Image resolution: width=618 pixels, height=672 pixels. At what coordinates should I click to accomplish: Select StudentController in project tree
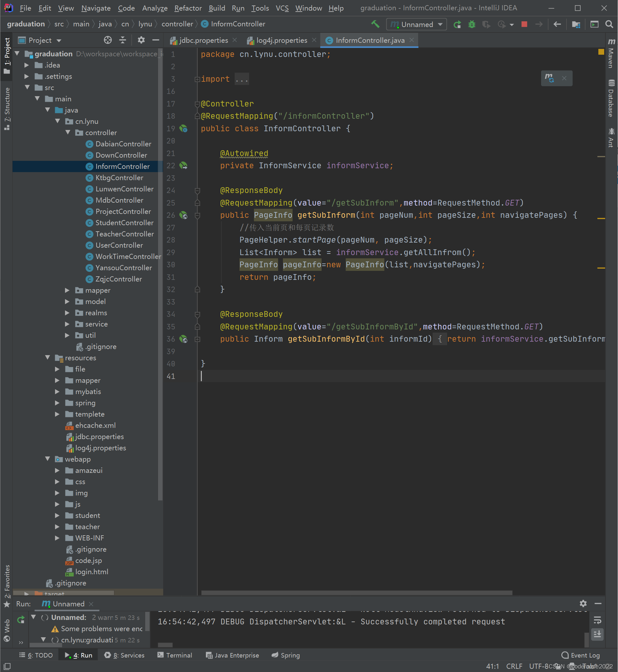(124, 223)
